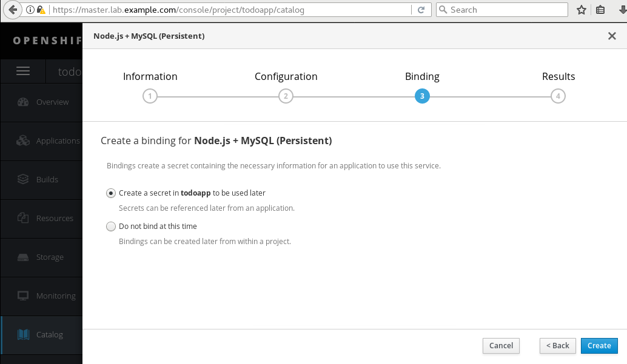Click the magnifier icon in search box

[443, 10]
